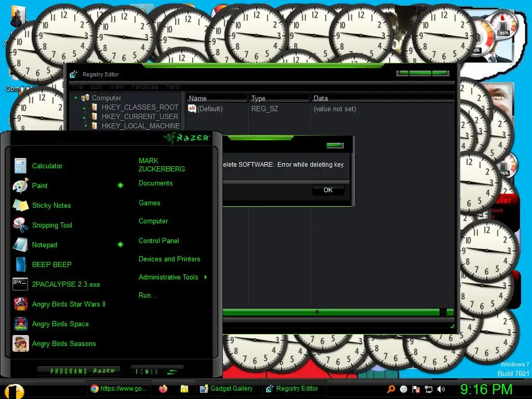Click the orange magnifier tray icon
Viewport: 532px width, 399px height.
391,389
